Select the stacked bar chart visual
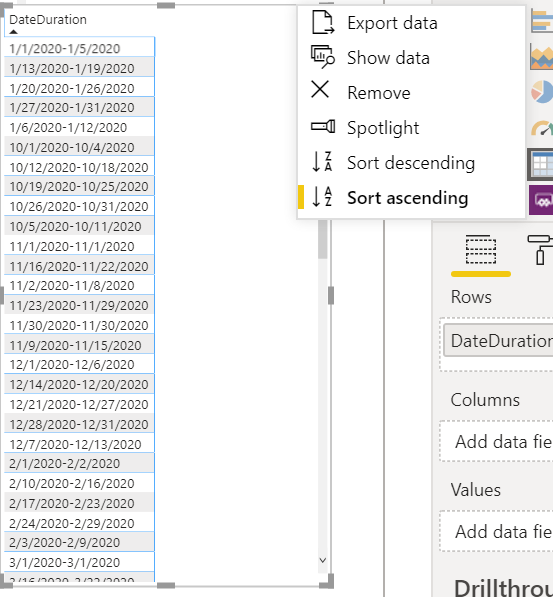 click(542, 22)
